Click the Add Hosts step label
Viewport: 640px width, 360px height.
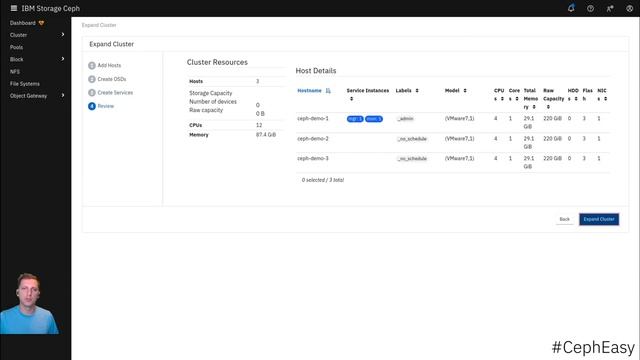point(109,65)
